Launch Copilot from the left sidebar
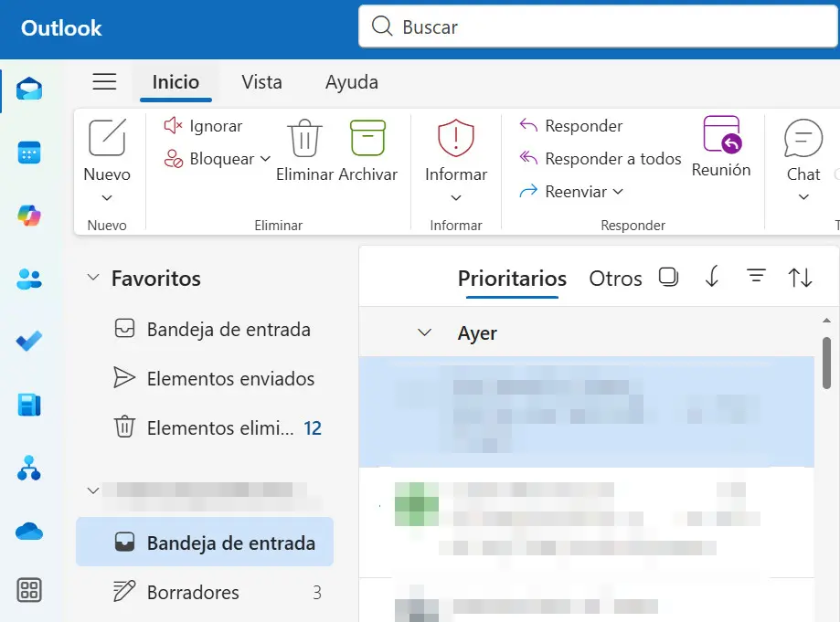The width and height of the screenshot is (840, 622). point(28,216)
